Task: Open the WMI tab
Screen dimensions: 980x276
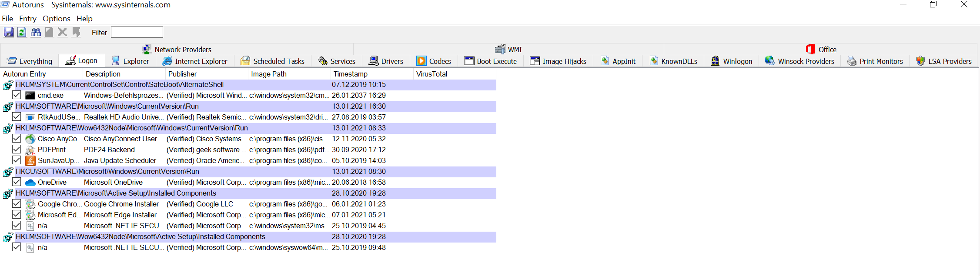Action: pos(508,49)
